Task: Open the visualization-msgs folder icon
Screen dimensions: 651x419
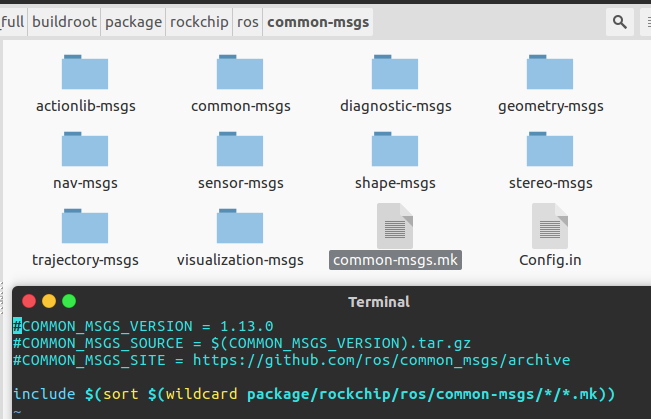Action: click(x=240, y=226)
